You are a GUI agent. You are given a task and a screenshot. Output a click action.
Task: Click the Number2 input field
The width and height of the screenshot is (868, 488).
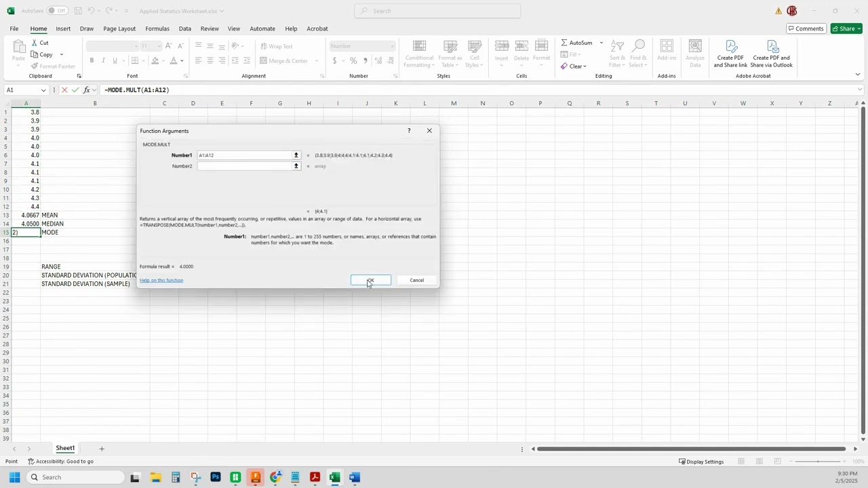tap(244, 166)
